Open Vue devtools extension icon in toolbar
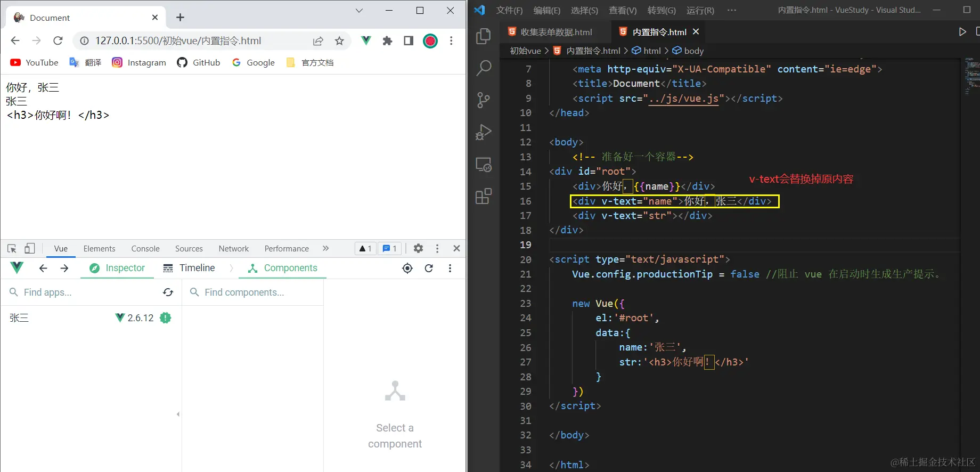Viewport: 980px width, 472px height. click(x=366, y=40)
